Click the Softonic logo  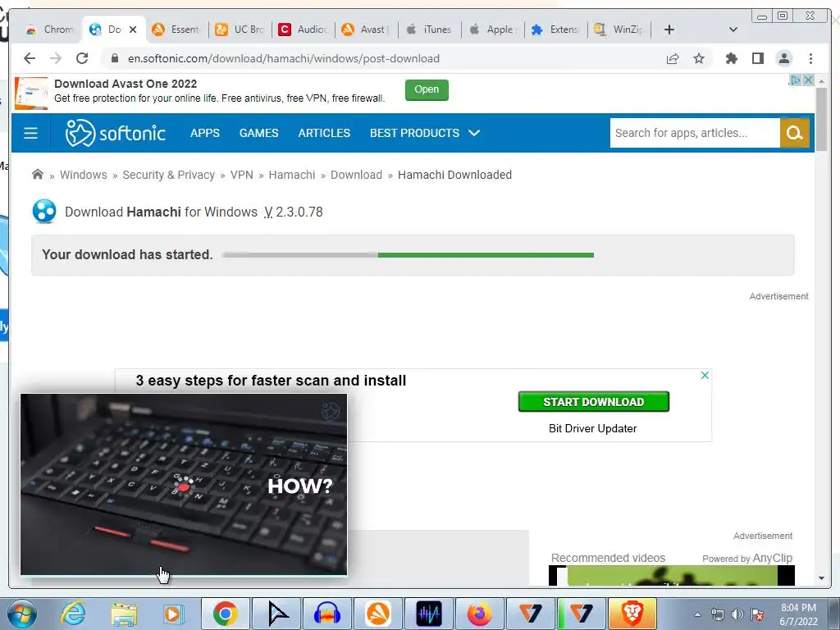coord(116,133)
